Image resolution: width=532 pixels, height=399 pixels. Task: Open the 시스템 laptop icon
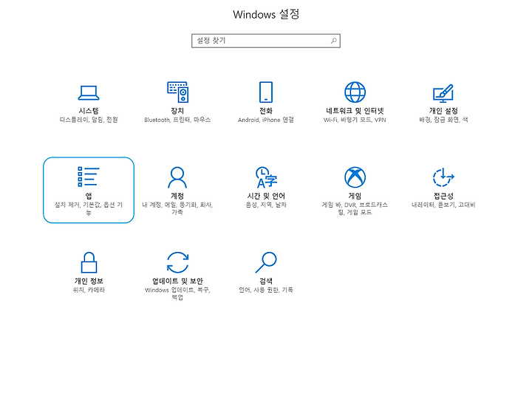(x=89, y=92)
